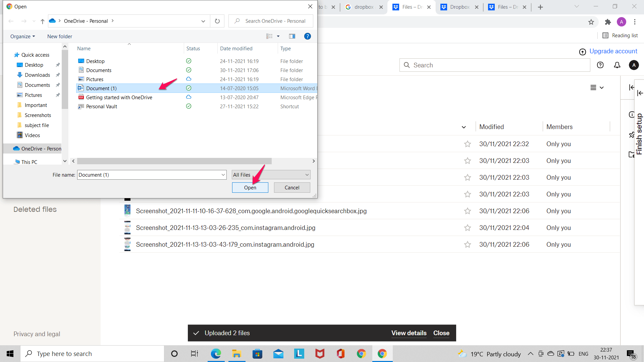Image resolution: width=644 pixels, height=362 pixels.
Task: Click the green checkmark status icon on Desktop
Action: 189,61
